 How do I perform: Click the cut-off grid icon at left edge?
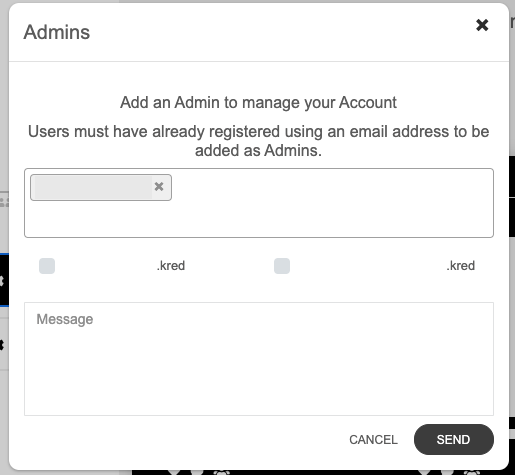point(4,201)
